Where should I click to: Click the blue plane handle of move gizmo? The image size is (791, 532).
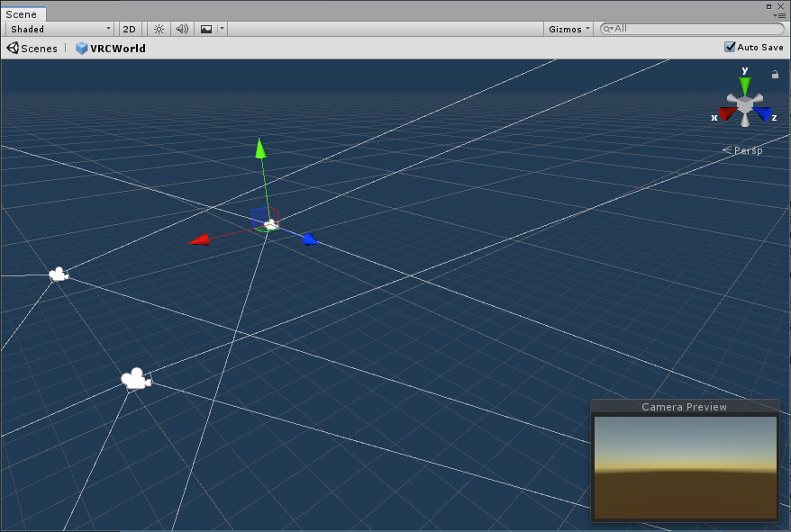(259, 217)
